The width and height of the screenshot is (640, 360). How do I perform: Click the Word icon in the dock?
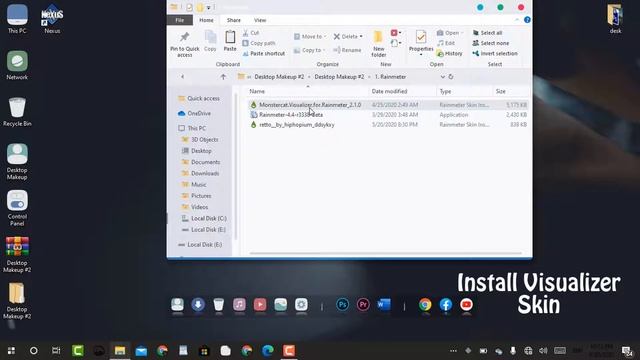(384, 304)
